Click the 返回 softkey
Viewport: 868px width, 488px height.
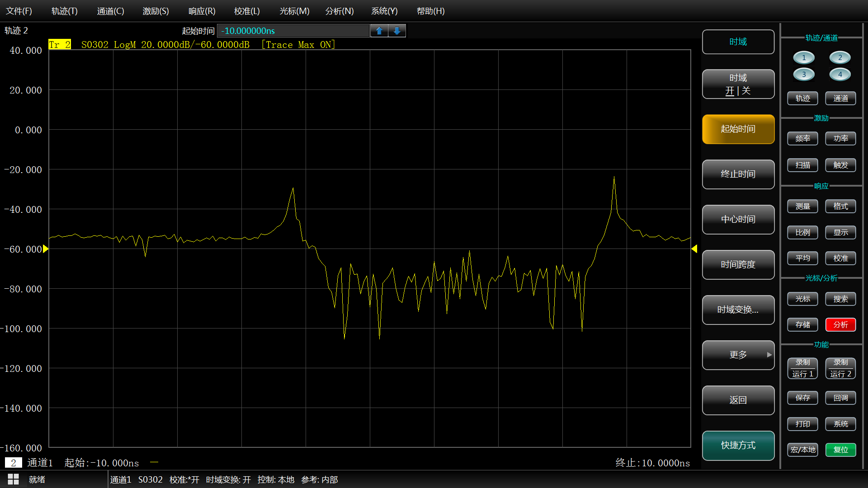click(738, 400)
